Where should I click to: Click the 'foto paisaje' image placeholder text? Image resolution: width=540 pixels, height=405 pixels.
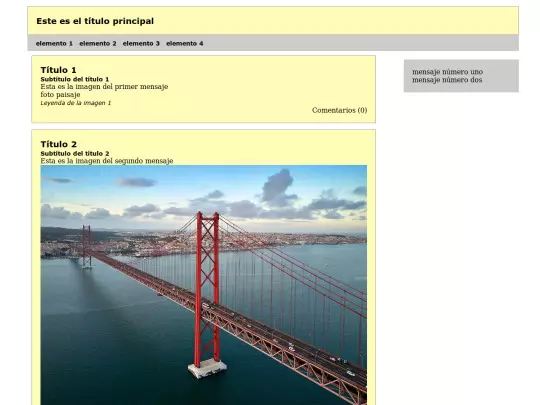pyautogui.click(x=60, y=94)
